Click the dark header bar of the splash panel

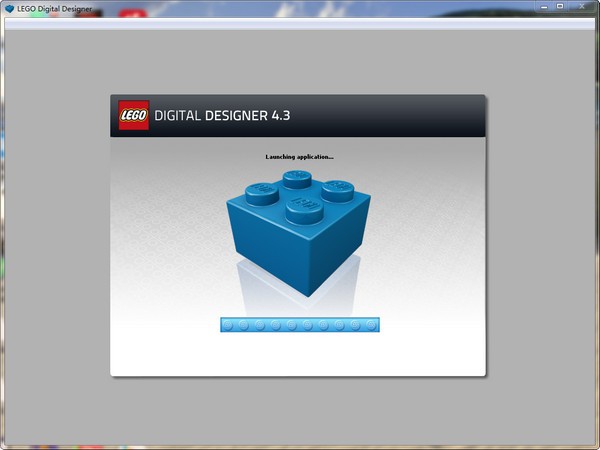pyautogui.click(x=400, y=116)
